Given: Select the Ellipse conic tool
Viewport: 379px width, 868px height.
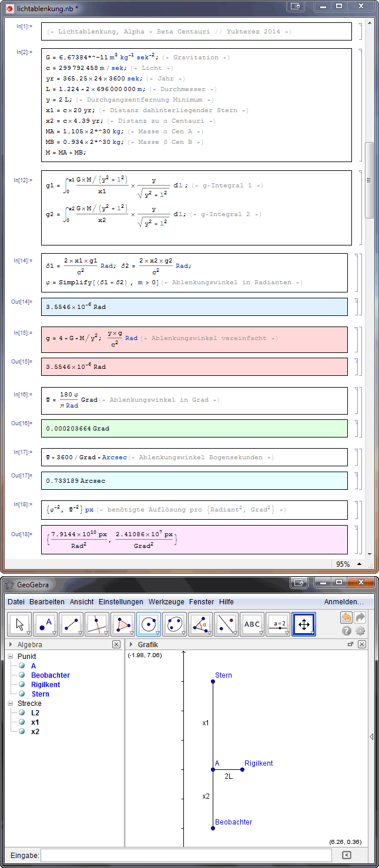Looking at the screenshot, I should click(x=175, y=624).
